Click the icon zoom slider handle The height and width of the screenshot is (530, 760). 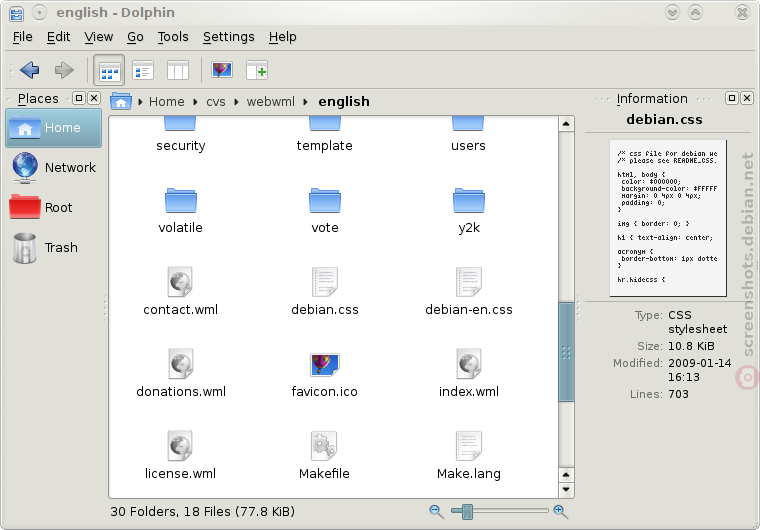click(x=467, y=511)
